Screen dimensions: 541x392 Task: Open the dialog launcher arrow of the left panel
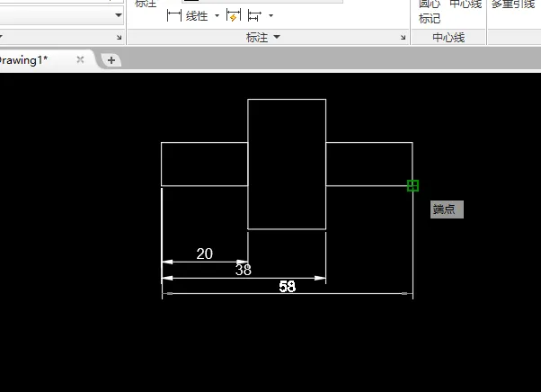(119, 37)
